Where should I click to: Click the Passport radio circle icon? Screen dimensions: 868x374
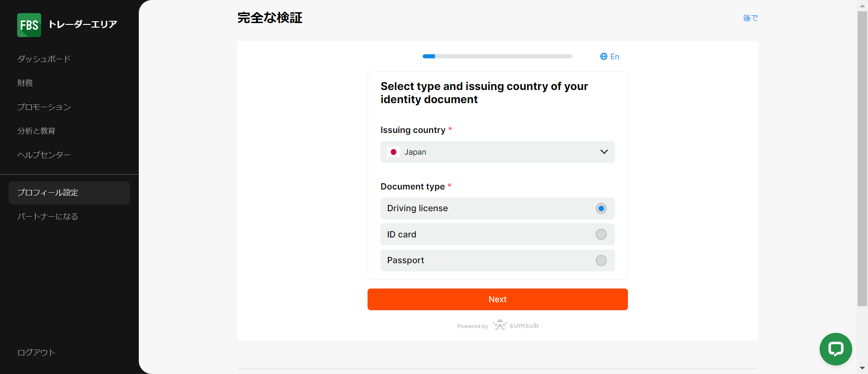601,260
